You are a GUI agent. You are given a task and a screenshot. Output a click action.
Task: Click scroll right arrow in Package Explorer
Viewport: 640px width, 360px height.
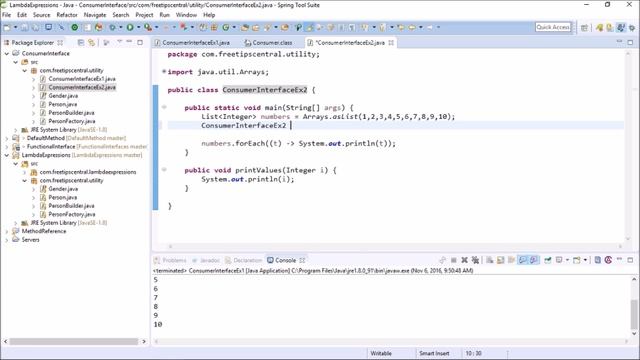pos(144,341)
